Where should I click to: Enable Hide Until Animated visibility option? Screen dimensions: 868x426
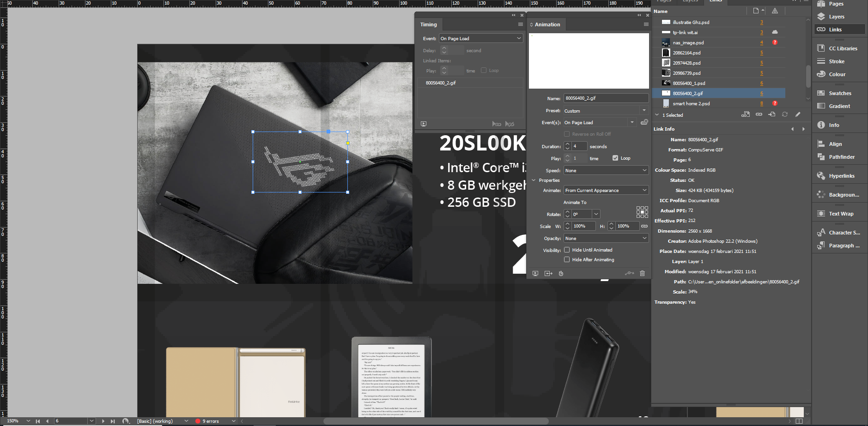(567, 249)
